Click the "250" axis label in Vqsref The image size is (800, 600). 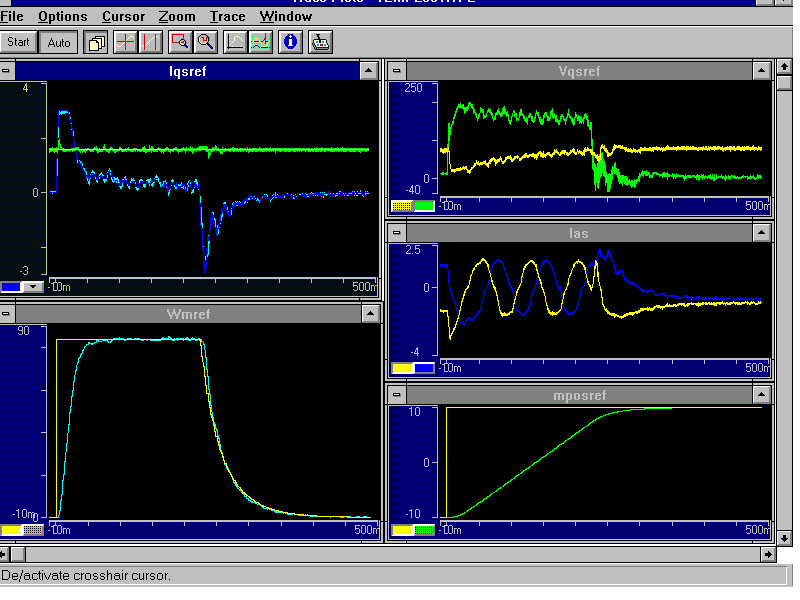point(413,88)
